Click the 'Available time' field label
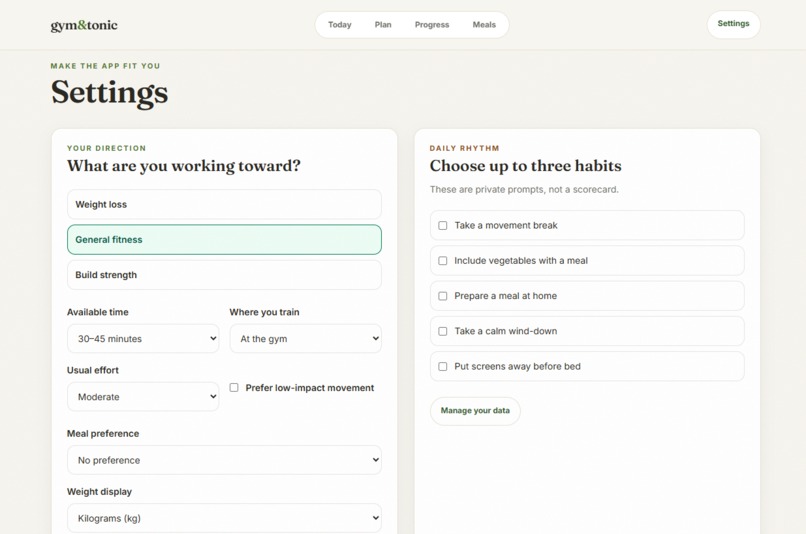Viewport: 806px width, 534px height. [98, 312]
